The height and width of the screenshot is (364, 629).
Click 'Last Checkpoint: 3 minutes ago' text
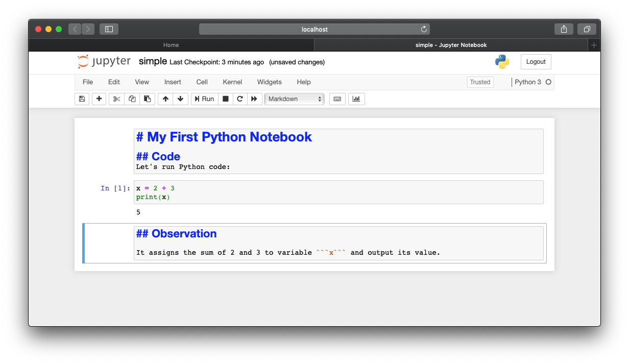point(217,62)
